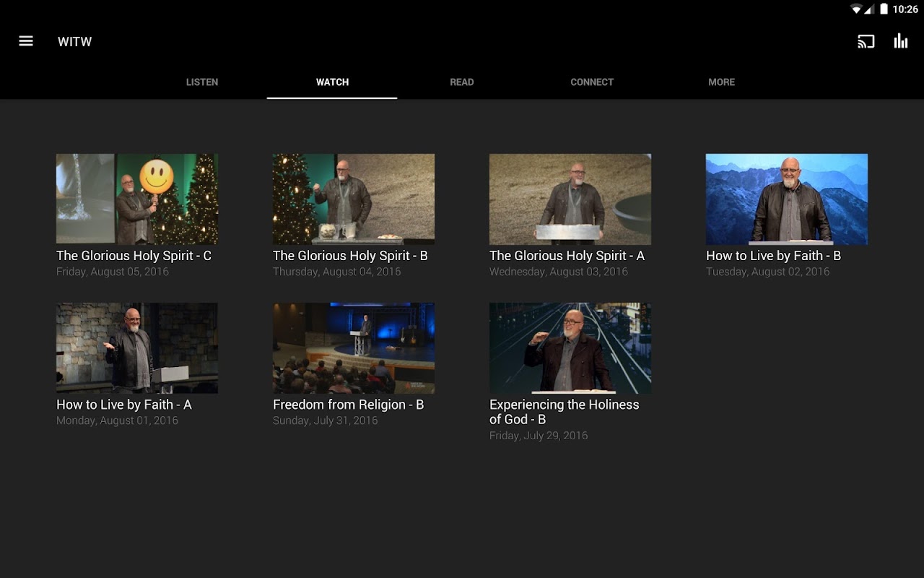The width and height of the screenshot is (924, 578).
Task: Check the Wi-Fi status icon
Action: pyautogui.click(x=857, y=9)
